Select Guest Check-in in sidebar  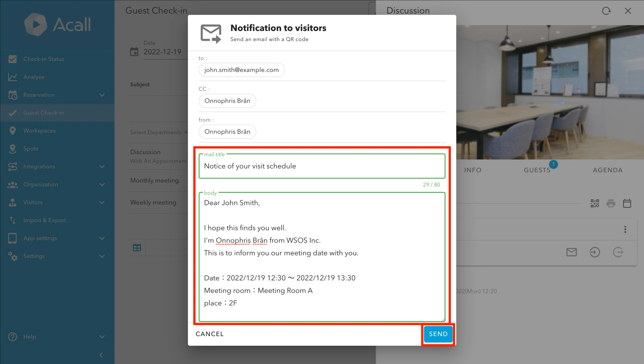click(x=57, y=113)
